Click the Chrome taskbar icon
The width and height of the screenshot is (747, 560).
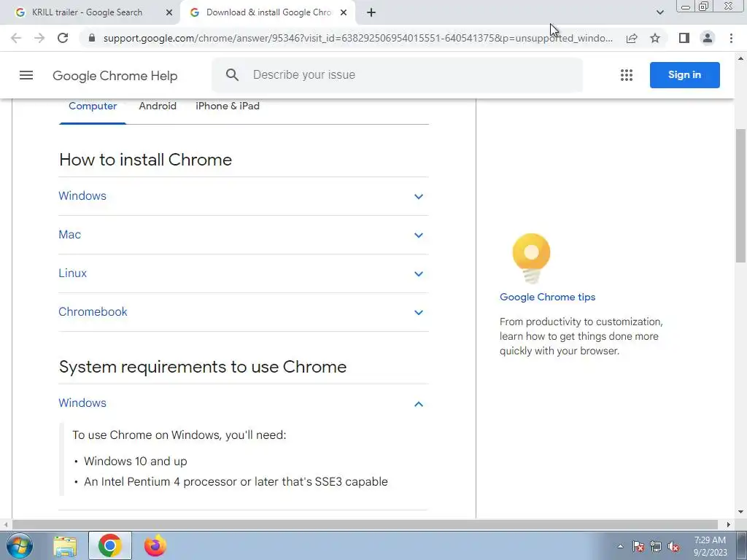pos(110,545)
